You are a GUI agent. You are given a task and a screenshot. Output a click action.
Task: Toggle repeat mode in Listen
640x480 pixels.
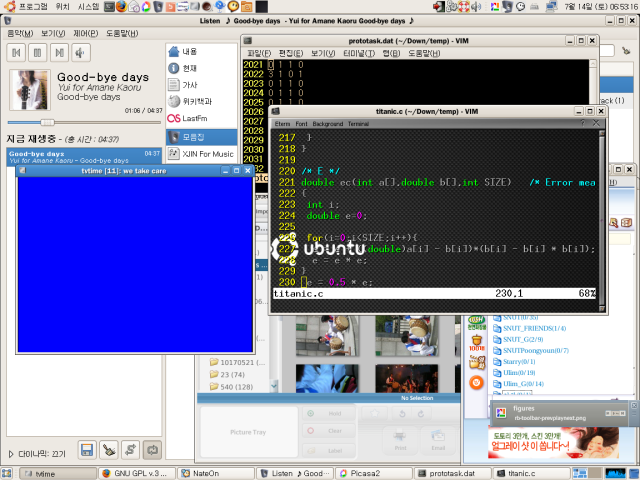152,450
